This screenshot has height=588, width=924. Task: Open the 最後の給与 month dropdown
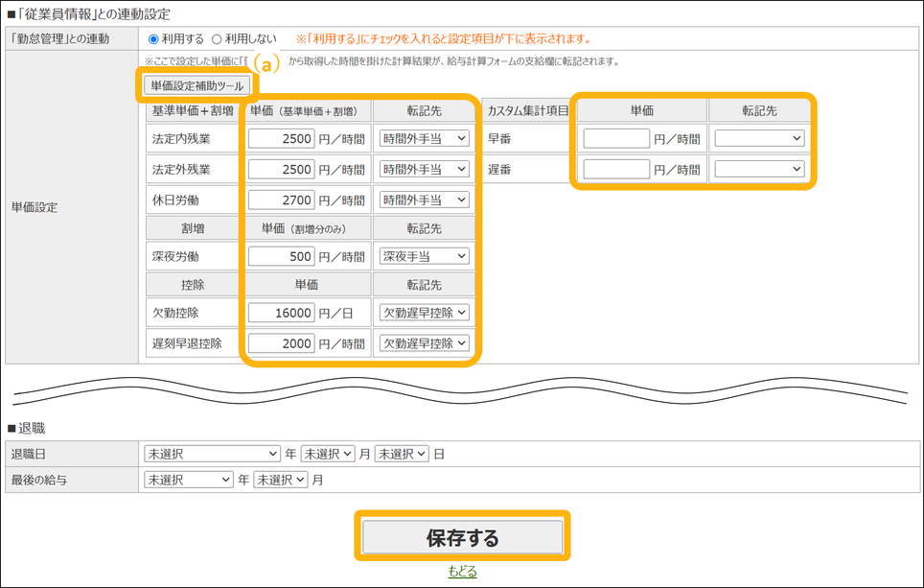(x=280, y=479)
